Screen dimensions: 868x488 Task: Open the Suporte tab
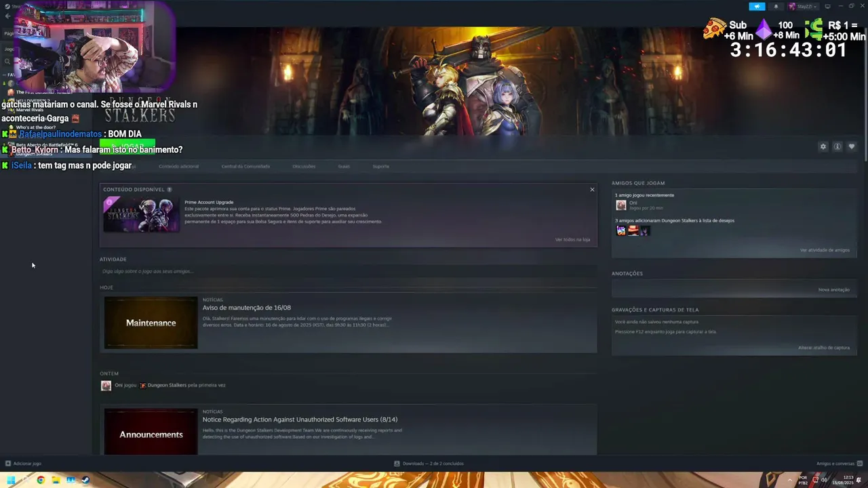(381, 166)
